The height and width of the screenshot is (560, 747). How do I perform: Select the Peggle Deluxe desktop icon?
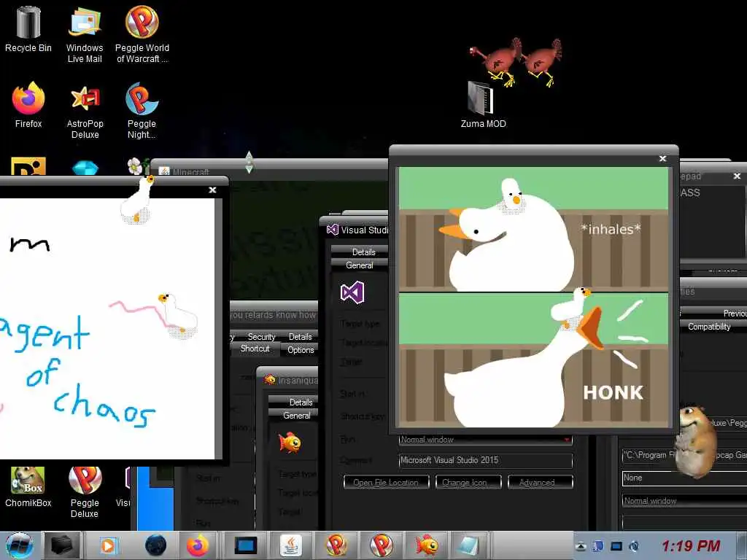coord(85,492)
